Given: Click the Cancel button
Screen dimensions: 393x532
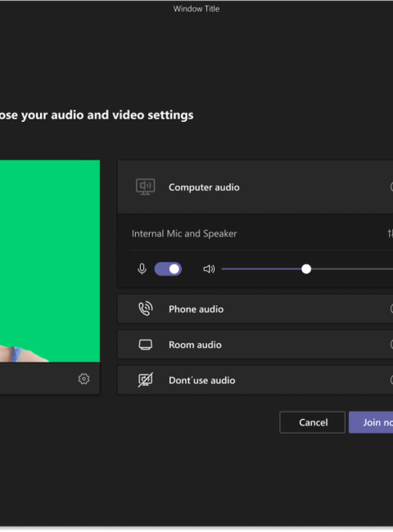Looking at the screenshot, I should click(312, 422).
